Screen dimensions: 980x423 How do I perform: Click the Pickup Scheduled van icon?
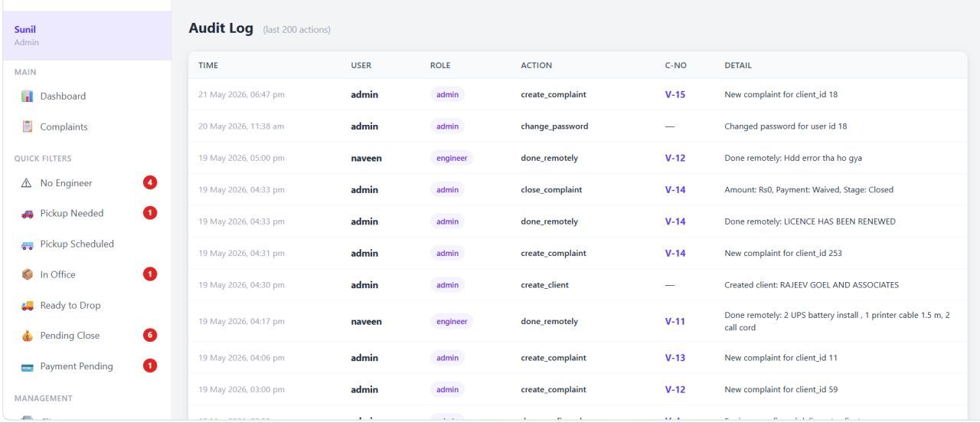[27, 244]
